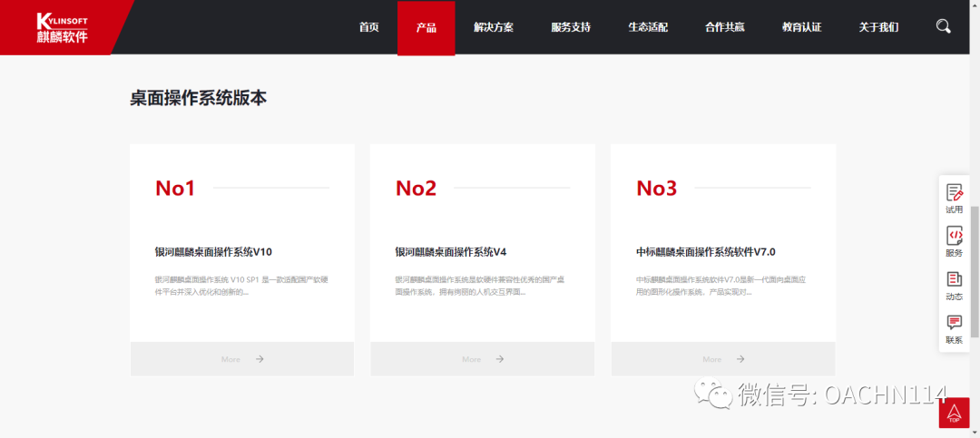The width and height of the screenshot is (980, 438).
Task: Click the 桌面操作系统版本 section heading
Action: coord(199,99)
